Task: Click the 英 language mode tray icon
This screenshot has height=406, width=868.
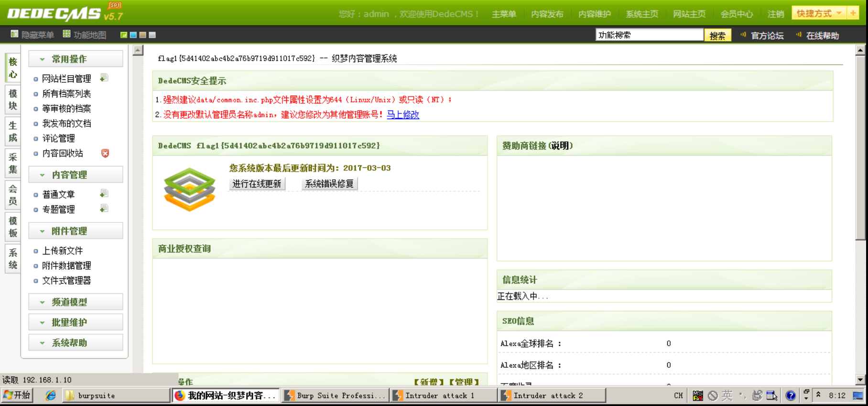Action: coord(727,395)
